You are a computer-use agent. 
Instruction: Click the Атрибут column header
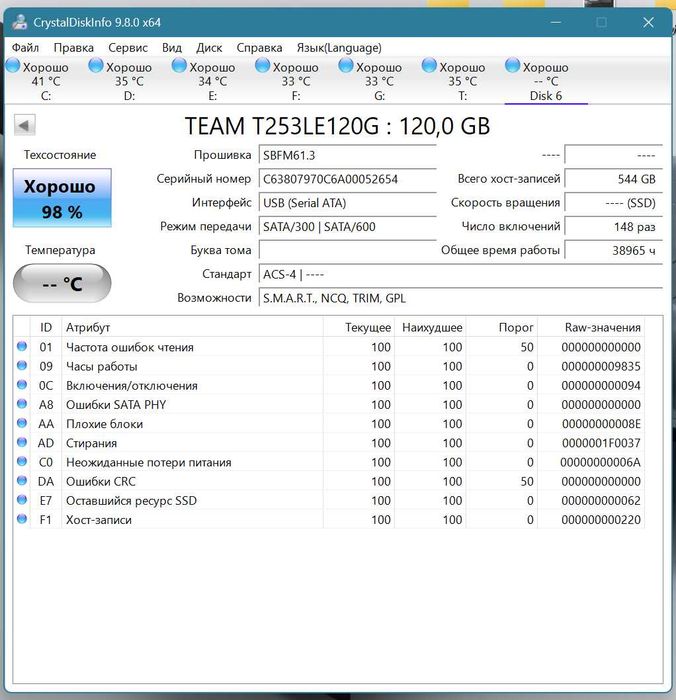pos(192,327)
